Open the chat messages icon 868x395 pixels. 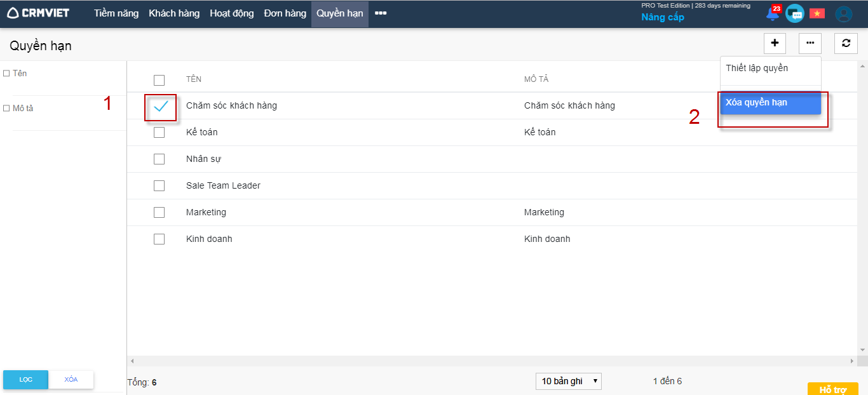pyautogui.click(x=794, y=13)
